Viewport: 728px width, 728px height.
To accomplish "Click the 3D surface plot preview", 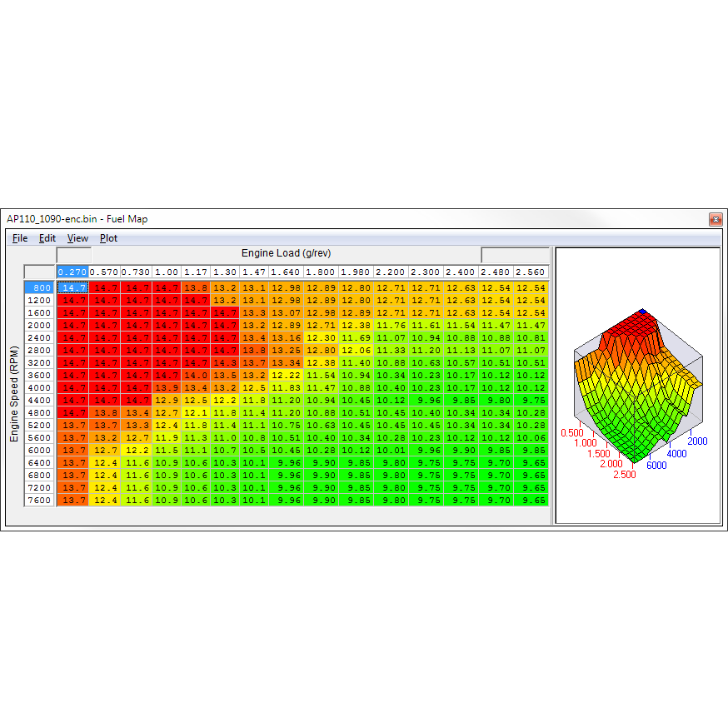I will coord(638,386).
